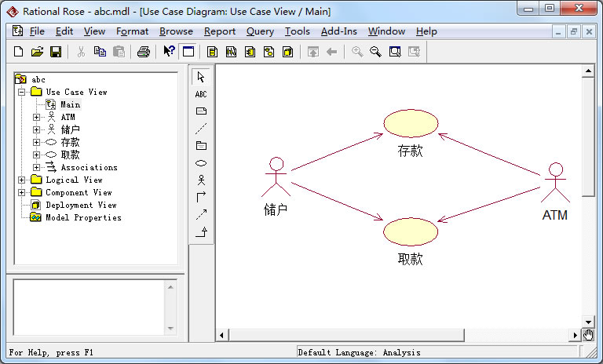Viewport: 603px width, 364px height.
Task: Select Anchor Note to Item tool
Action: pos(201,129)
